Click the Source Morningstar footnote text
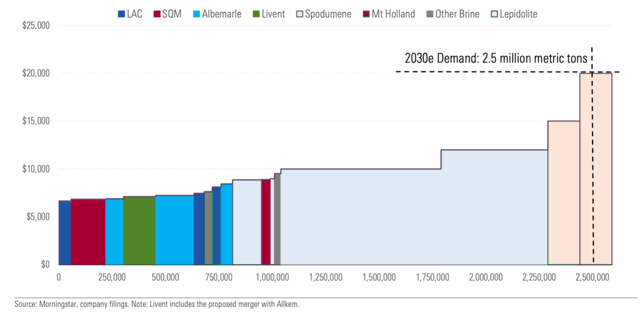This screenshot has width=644, height=316. (157, 304)
